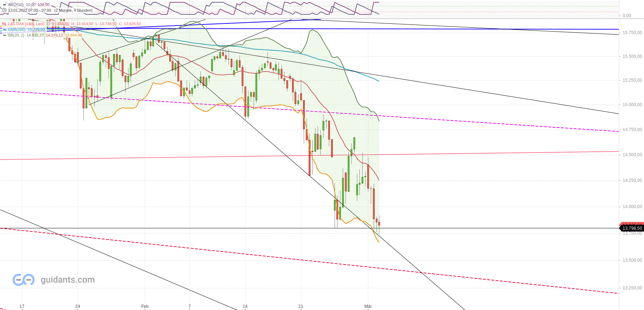Click the 0,00 label on the ARO axis

pos(627,16)
